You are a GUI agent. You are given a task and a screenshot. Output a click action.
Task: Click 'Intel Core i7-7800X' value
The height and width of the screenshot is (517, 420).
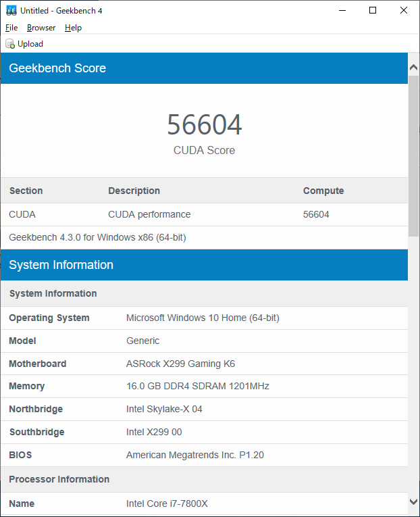[167, 503]
